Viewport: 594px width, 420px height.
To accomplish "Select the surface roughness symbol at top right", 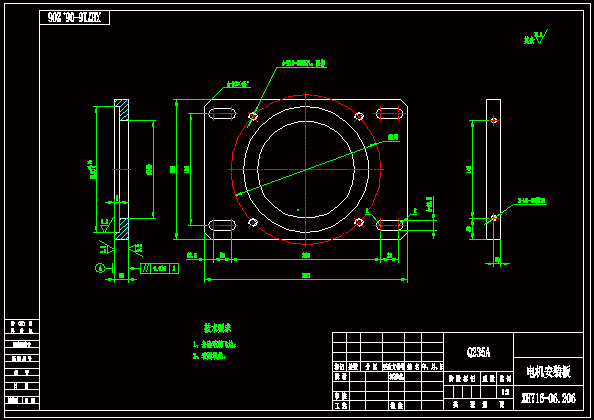I will click(536, 37).
